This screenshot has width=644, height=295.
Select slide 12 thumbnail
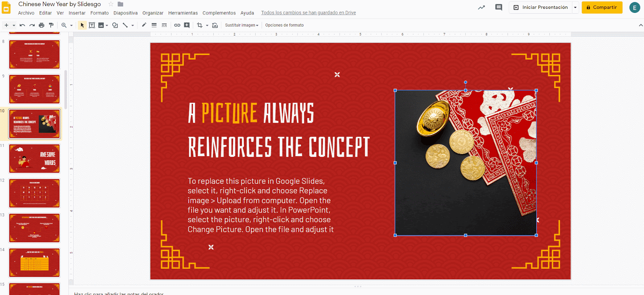pyautogui.click(x=34, y=193)
